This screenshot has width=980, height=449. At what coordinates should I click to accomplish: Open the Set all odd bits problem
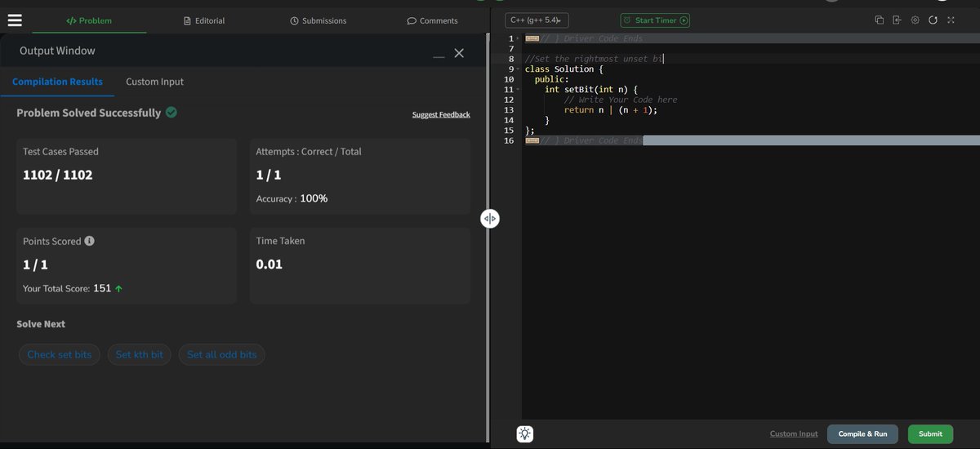tap(222, 354)
